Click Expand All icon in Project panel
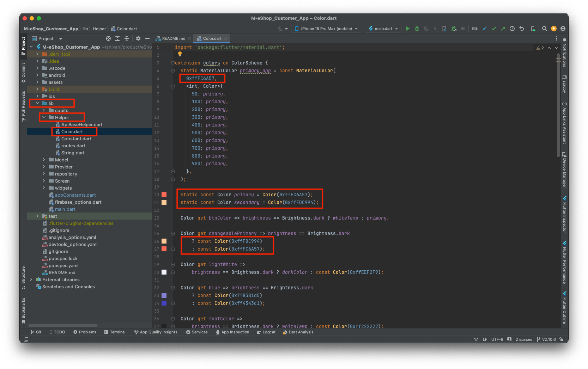Screen dimensions: 588x369 pyautogui.click(x=117, y=38)
